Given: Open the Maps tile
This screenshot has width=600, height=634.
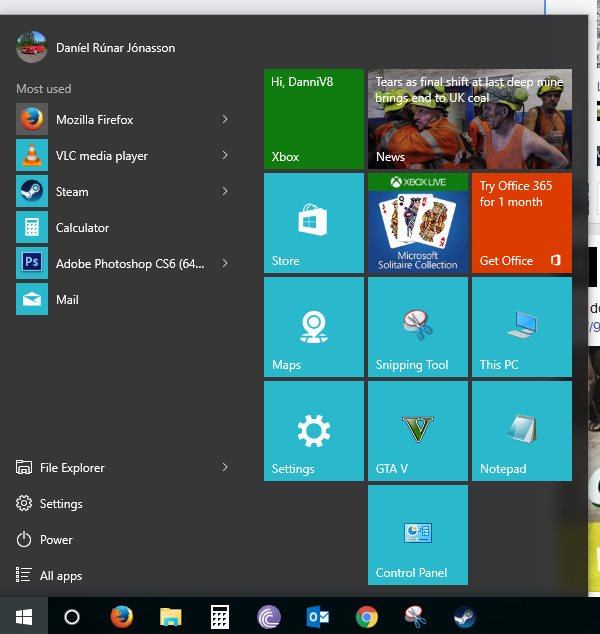Looking at the screenshot, I should [313, 327].
